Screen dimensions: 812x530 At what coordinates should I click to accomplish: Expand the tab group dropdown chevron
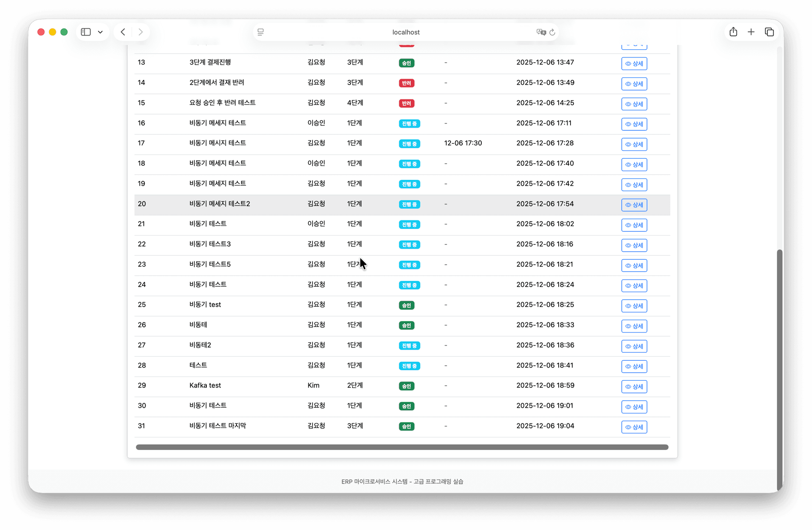click(100, 32)
